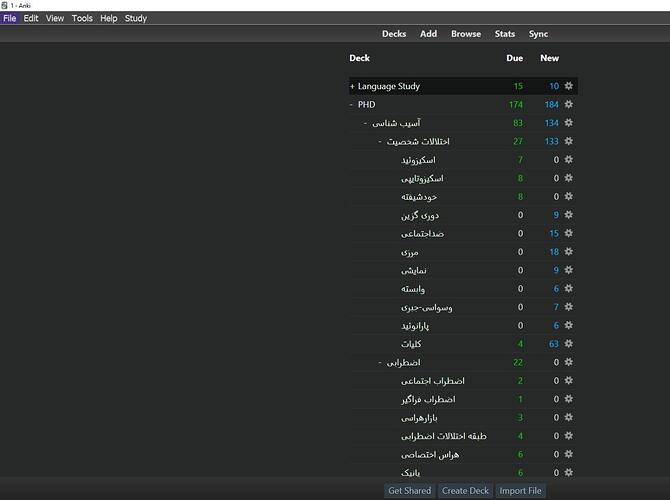Open gear icon for هراس اختصاصی deck
Screen dimensions: 670x500
(568, 454)
